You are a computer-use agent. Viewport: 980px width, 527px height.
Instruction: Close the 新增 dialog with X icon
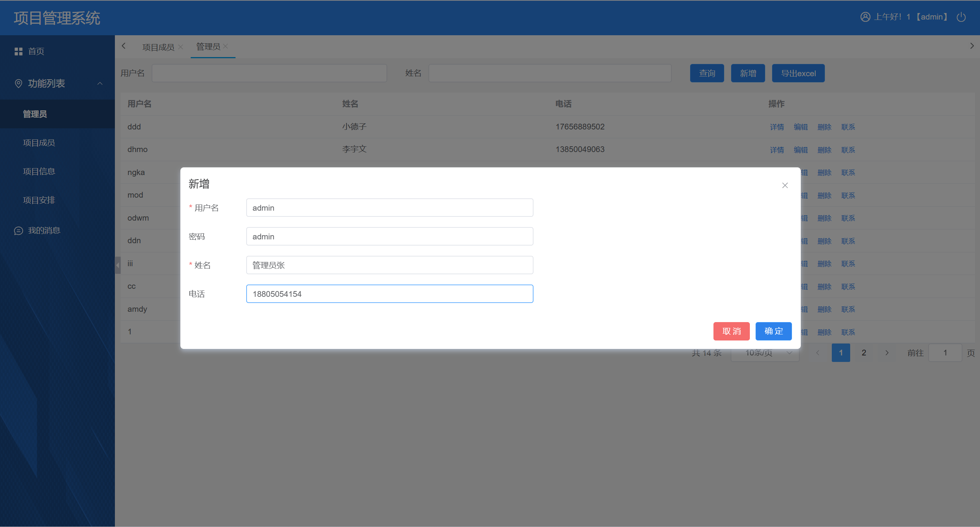click(785, 185)
